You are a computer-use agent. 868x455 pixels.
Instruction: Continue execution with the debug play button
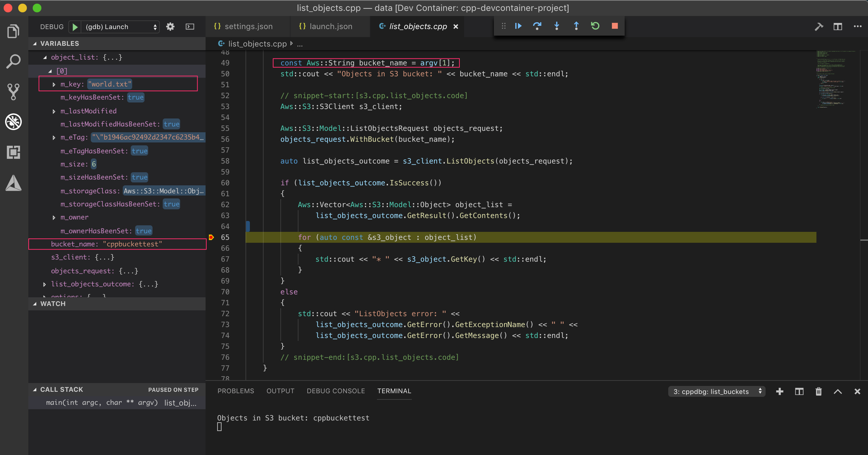518,26
